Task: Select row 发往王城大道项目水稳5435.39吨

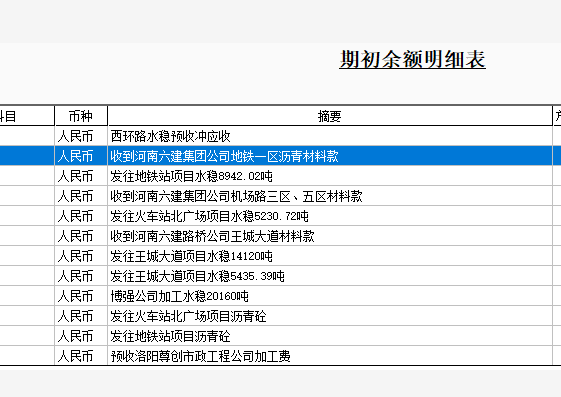Action: pos(280,276)
